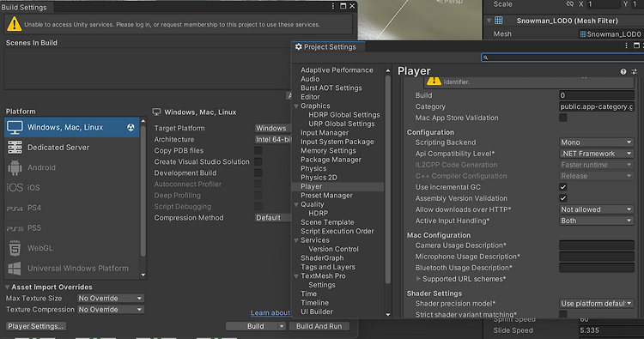Select the Android platform icon
This screenshot has height=339, width=644.
click(x=15, y=167)
